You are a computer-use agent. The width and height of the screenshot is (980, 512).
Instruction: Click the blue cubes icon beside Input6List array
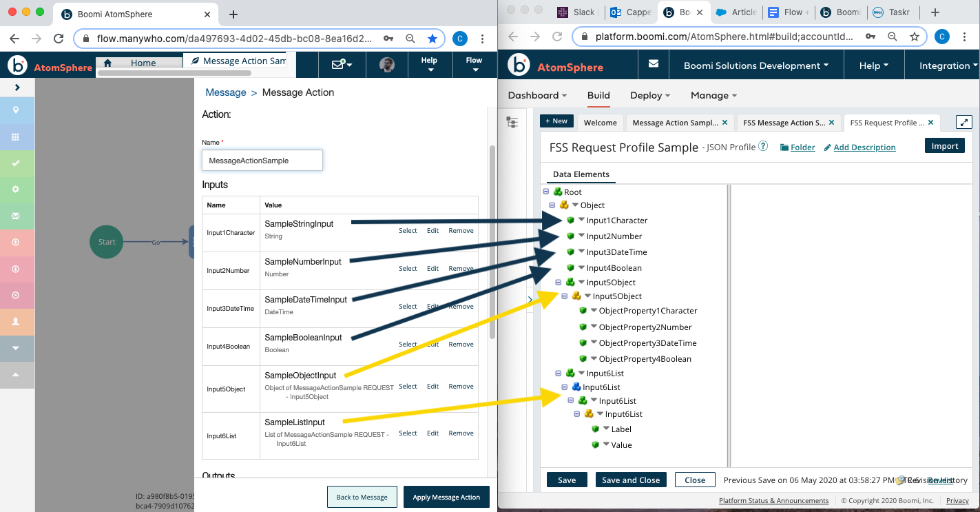click(576, 387)
